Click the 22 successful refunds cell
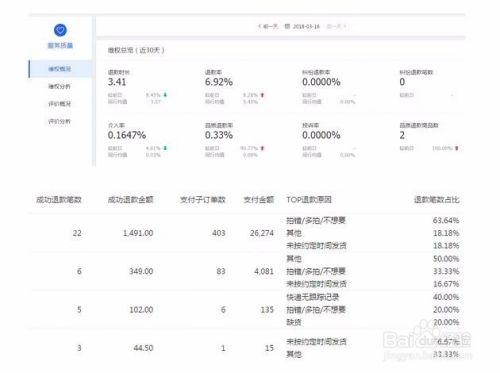 pos(77,233)
